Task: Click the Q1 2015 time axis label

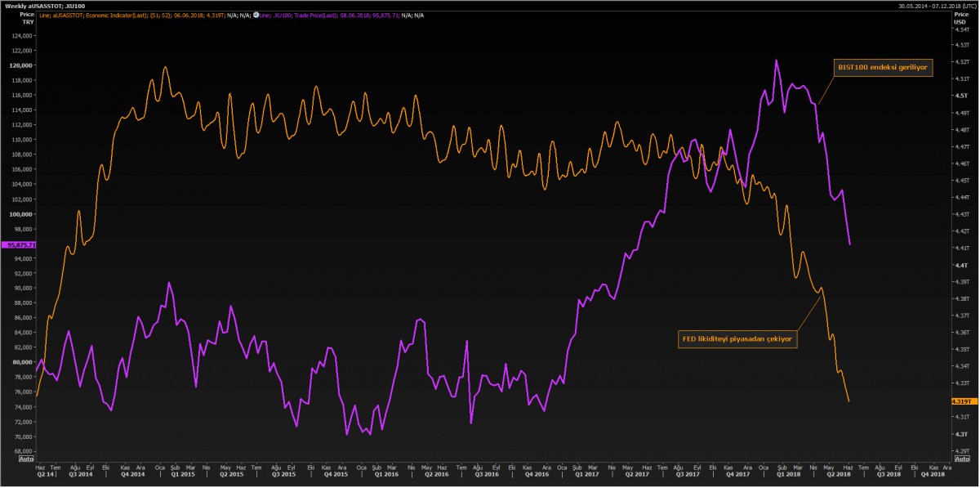Action: [x=182, y=473]
